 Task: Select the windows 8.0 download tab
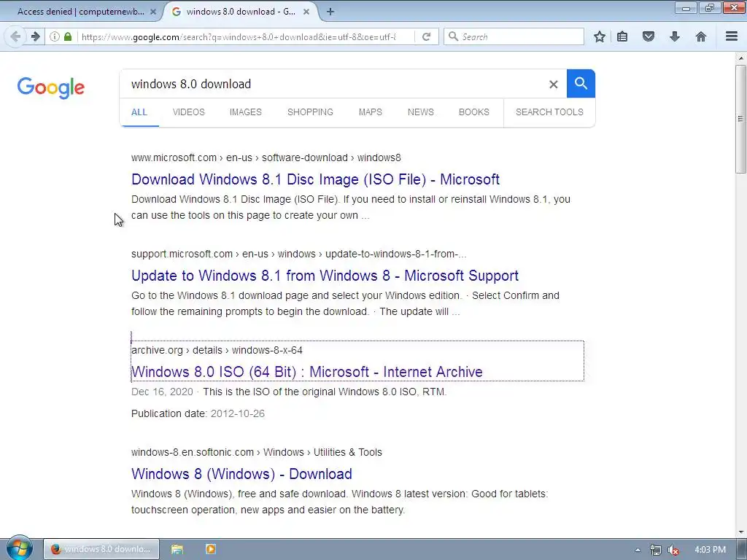(x=241, y=12)
